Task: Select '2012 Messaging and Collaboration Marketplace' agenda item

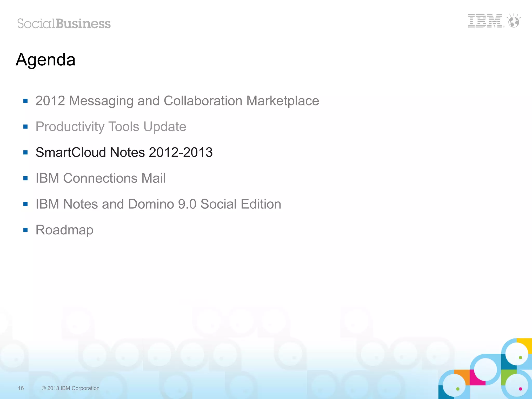Action: [x=177, y=101]
